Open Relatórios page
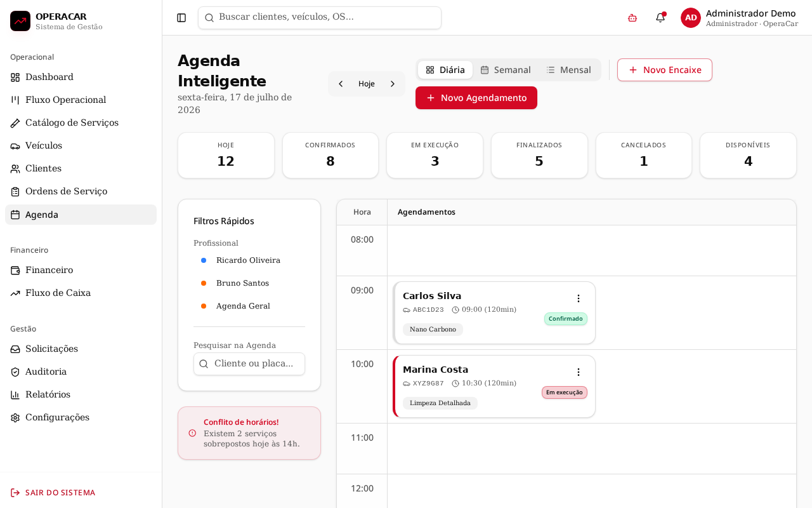Screen dimensions: 812x508 click(81, 395)
